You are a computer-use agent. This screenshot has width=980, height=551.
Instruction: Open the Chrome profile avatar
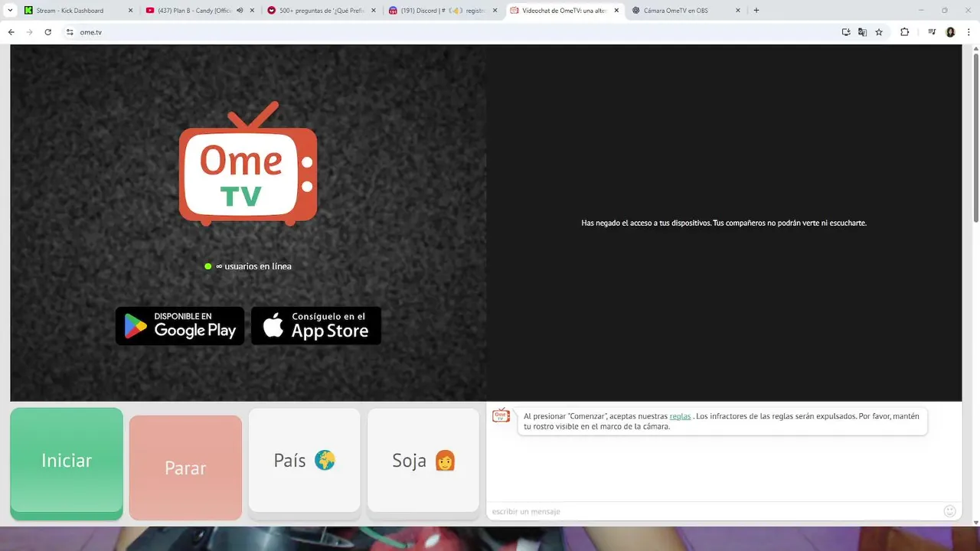coord(951,32)
